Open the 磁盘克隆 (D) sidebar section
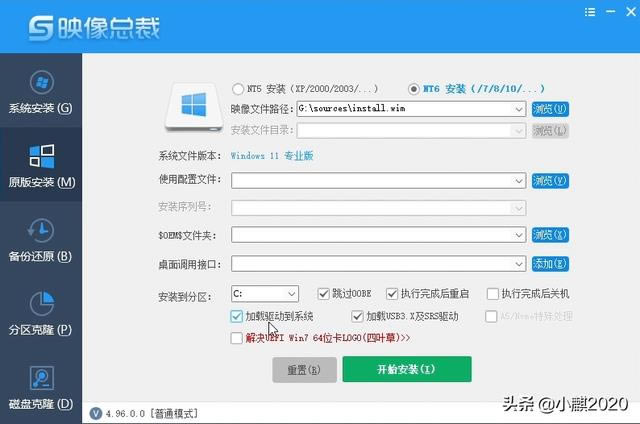This screenshot has width=640, height=424. (x=41, y=387)
